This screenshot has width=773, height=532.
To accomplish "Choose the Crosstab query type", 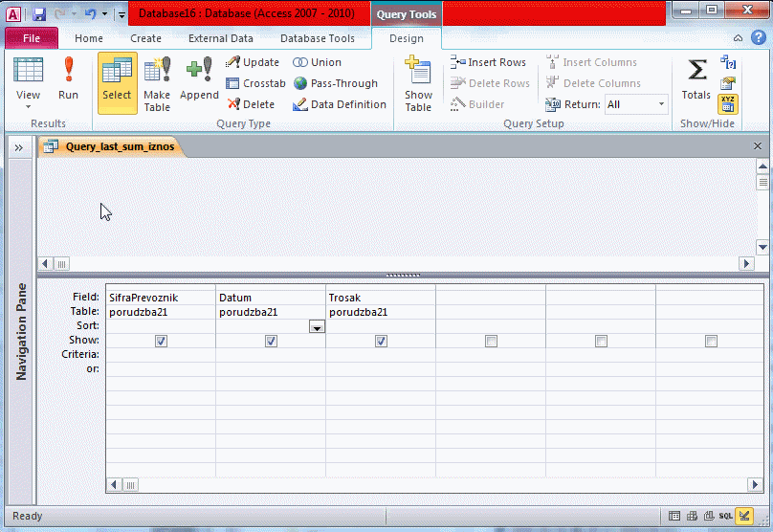I will click(x=256, y=83).
